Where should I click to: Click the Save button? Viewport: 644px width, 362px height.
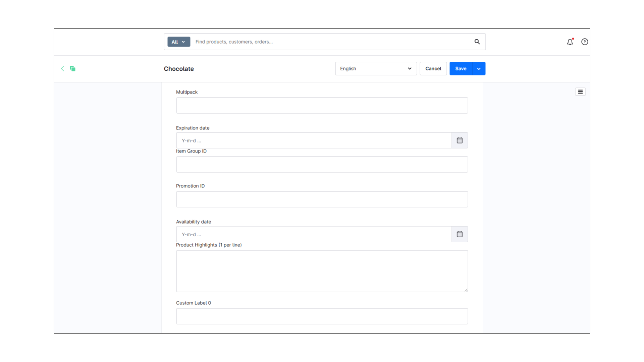[x=460, y=68]
